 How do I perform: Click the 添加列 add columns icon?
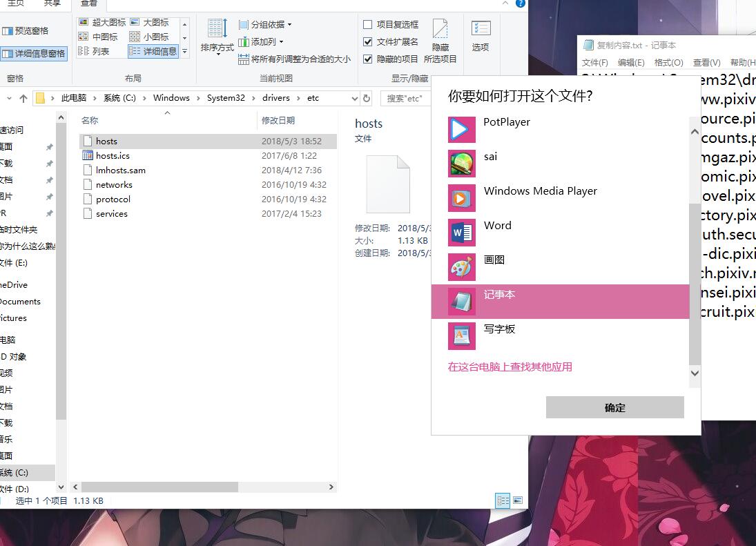244,42
